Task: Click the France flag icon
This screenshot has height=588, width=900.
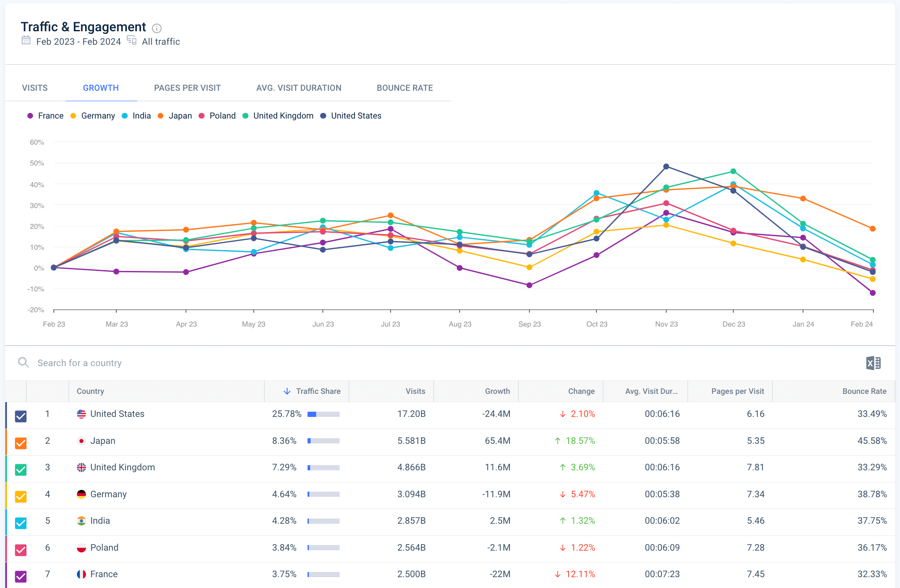Action: pos(81,574)
